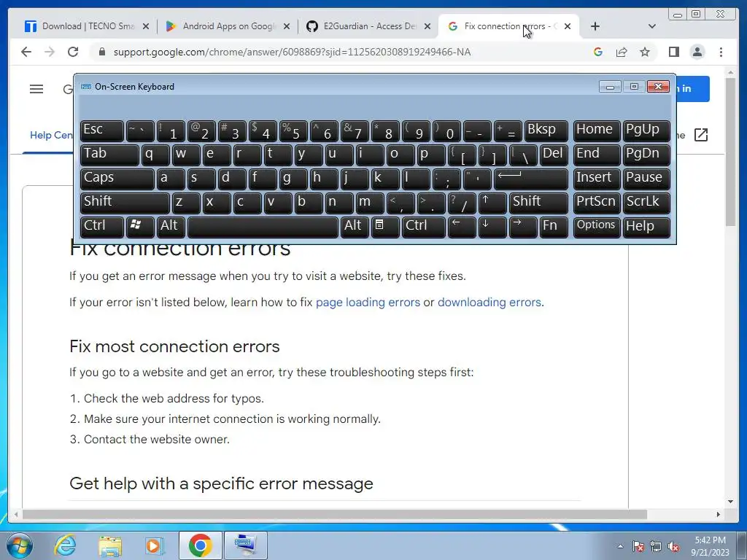Open Windows Explorer folder in taskbar
Image resolution: width=747 pixels, height=560 pixels.
[110, 545]
